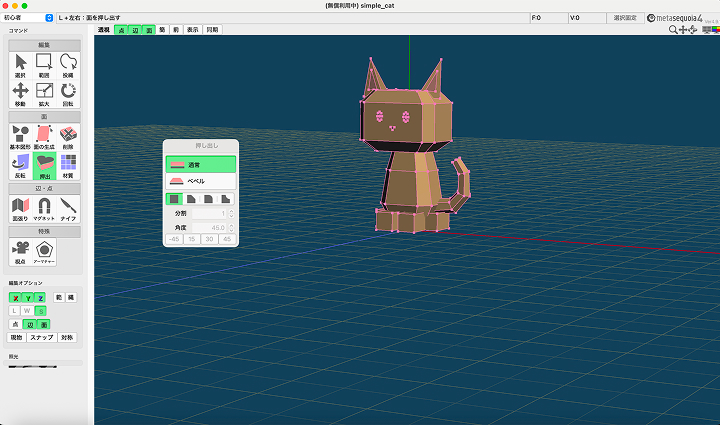Select the 拡大 scale tool
720x425 pixels.
44,94
